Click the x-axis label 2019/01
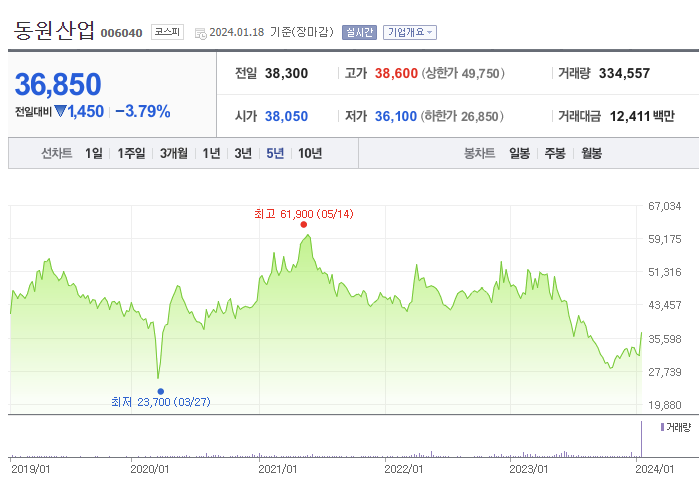 click(30, 469)
